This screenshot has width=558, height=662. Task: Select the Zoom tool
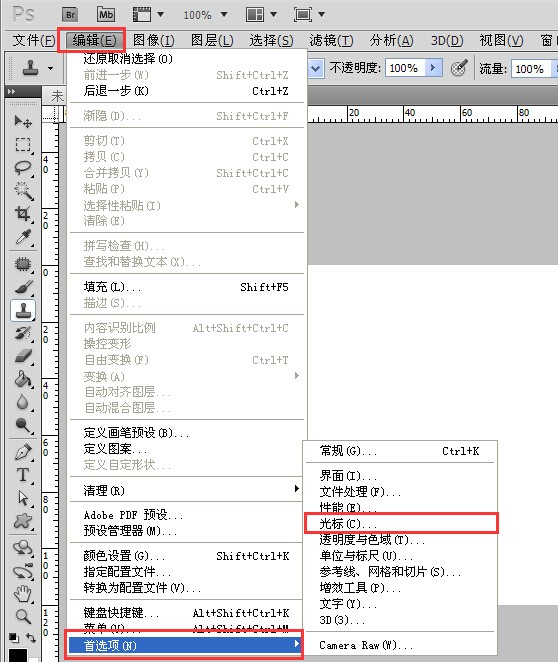(23, 617)
